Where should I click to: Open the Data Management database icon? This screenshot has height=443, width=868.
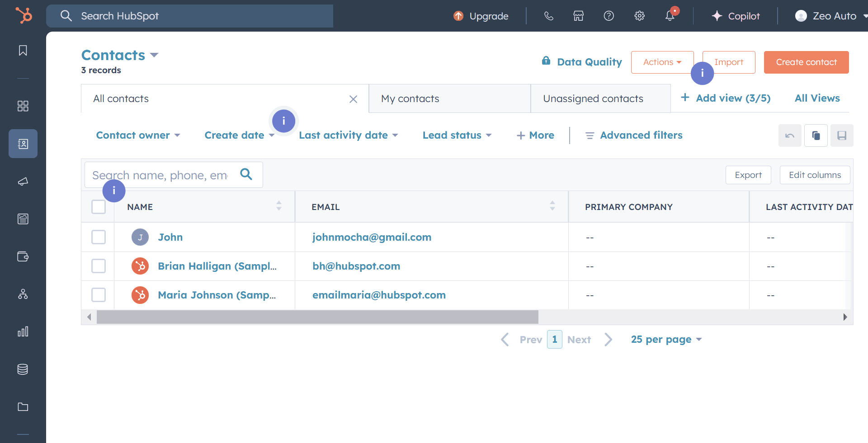pos(23,369)
